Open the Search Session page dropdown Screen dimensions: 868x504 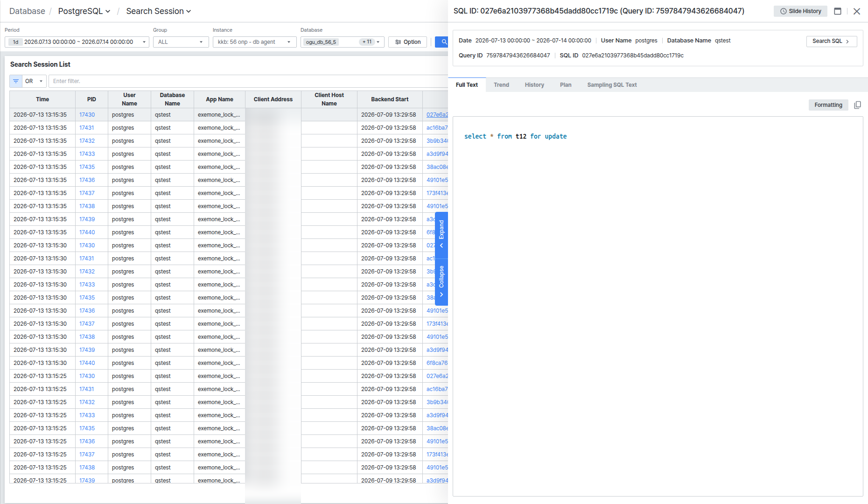(159, 11)
